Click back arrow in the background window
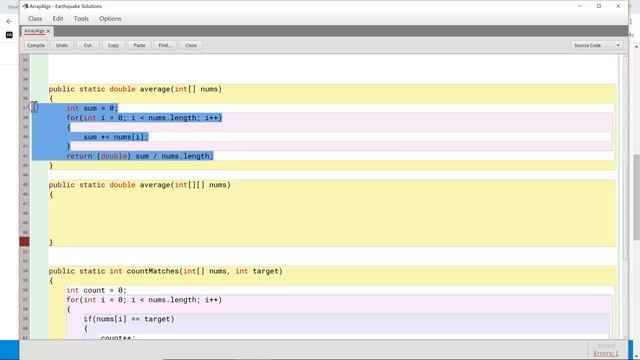The width and height of the screenshot is (640, 360). pos(9,21)
